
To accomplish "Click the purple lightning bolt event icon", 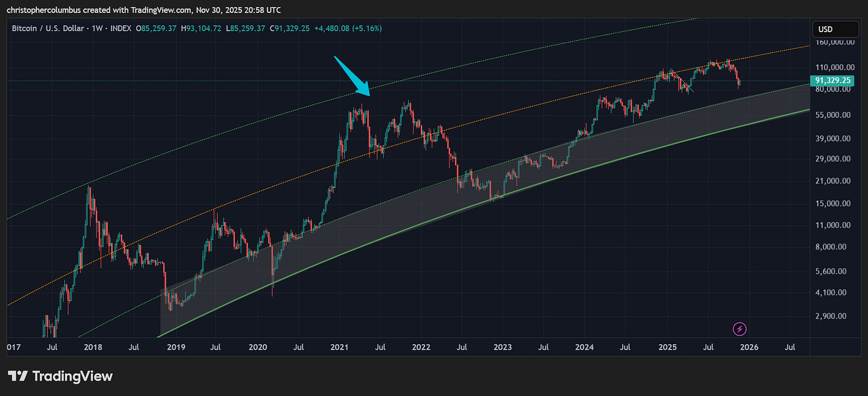I will click(x=740, y=329).
